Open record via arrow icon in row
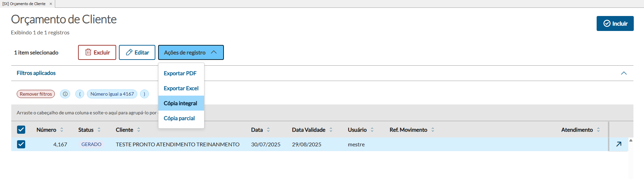The height and width of the screenshot is (179, 644). (619, 144)
